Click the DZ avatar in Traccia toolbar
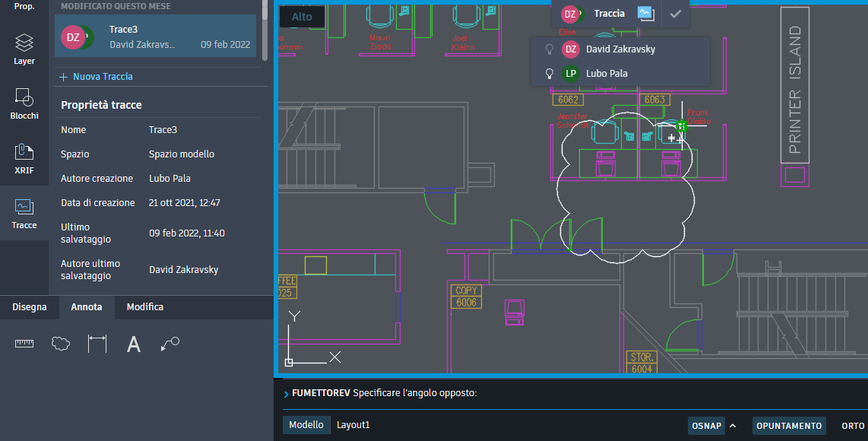Viewport: 868px width, 441px height. point(569,14)
